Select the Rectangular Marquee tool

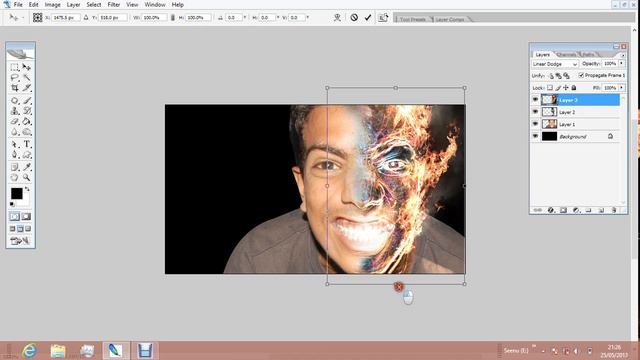[15, 67]
